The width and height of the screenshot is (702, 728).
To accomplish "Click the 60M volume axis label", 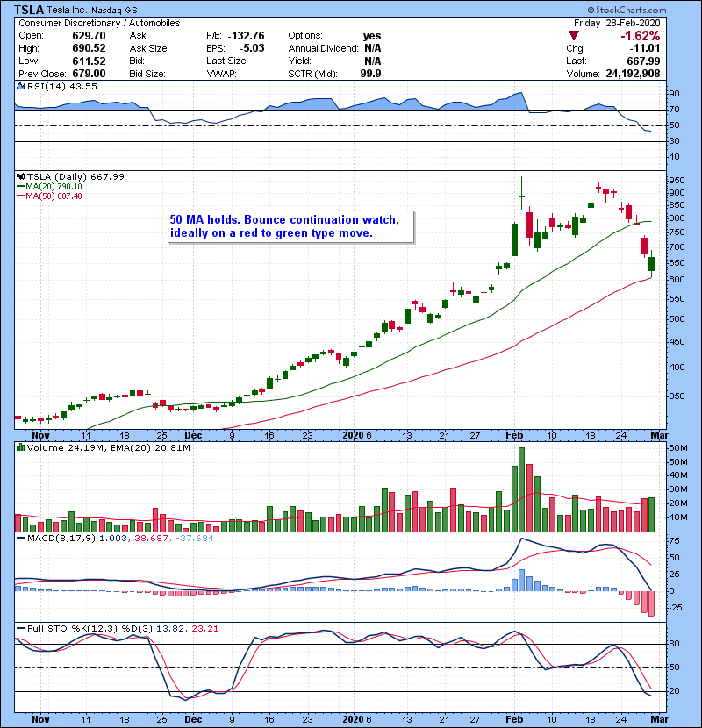I will click(677, 448).
